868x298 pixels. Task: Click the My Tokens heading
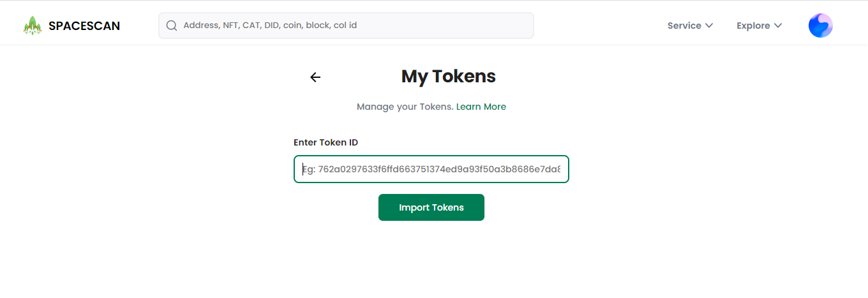[449, 77]
